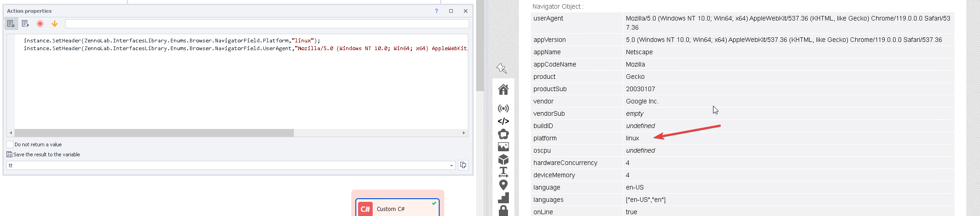Click the image picture icon in sidebar

tap(503, 147)
